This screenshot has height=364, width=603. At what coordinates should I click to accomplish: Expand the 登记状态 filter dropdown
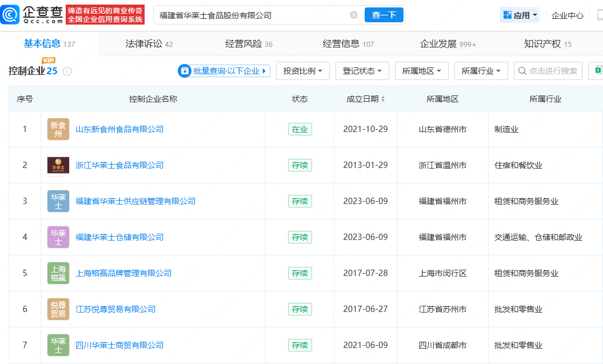click(362, 71)
